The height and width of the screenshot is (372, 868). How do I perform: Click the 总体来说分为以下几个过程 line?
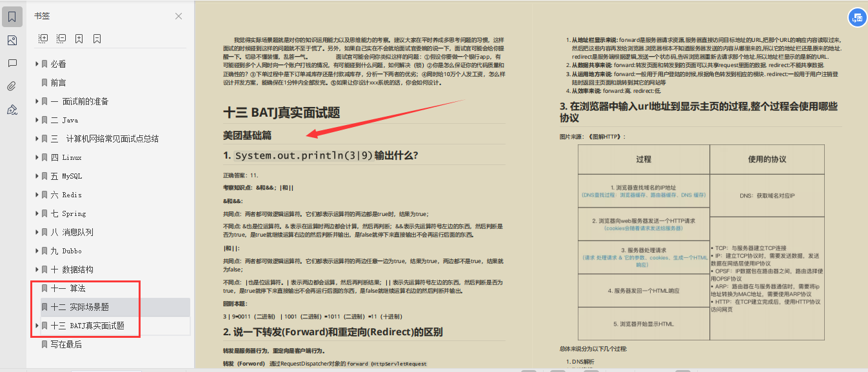593,349
